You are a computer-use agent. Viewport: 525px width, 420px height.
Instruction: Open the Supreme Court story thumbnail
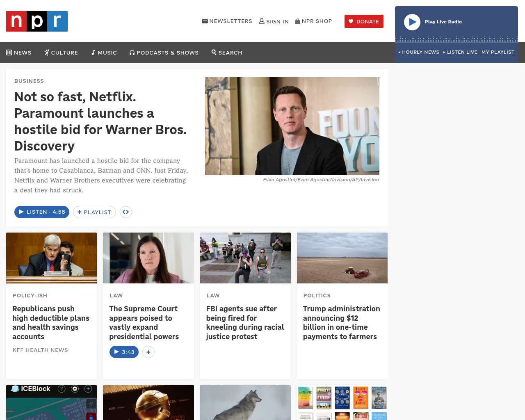(148, 258)
